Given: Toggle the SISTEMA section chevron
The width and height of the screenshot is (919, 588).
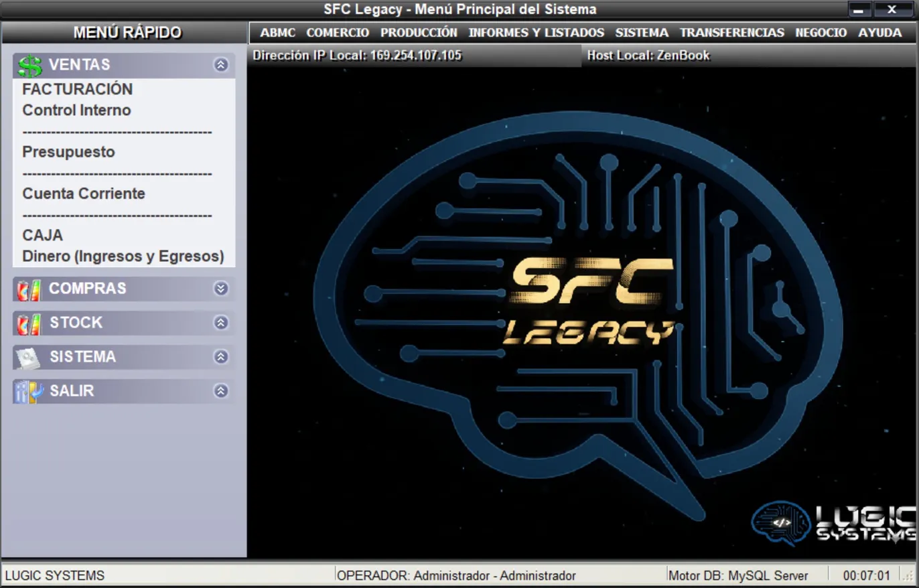Looking at the screenshot, I should [x=221, y=357].
